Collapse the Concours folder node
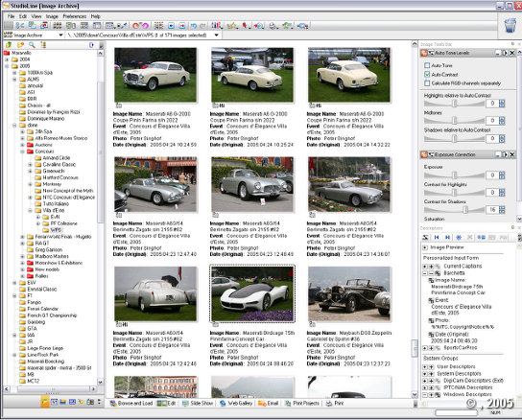This screenshot has height=420, width=522. click(x=23, y=152)
